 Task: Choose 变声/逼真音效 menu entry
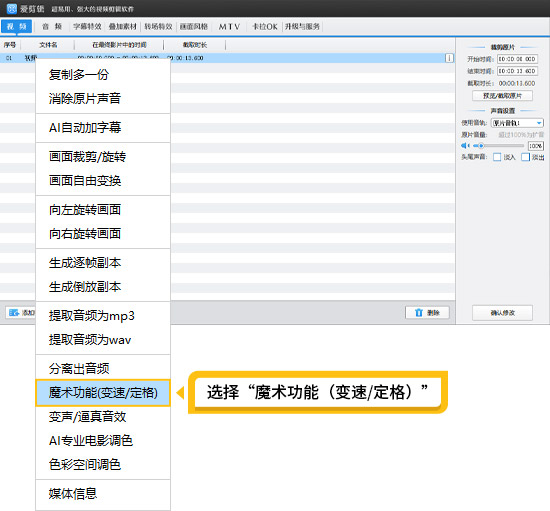[103, 417]
